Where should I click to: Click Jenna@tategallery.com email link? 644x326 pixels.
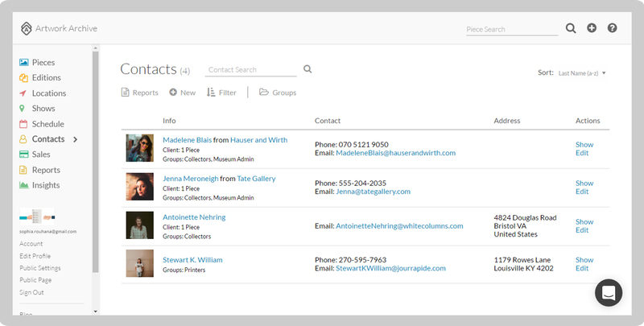tap(373, 192)
